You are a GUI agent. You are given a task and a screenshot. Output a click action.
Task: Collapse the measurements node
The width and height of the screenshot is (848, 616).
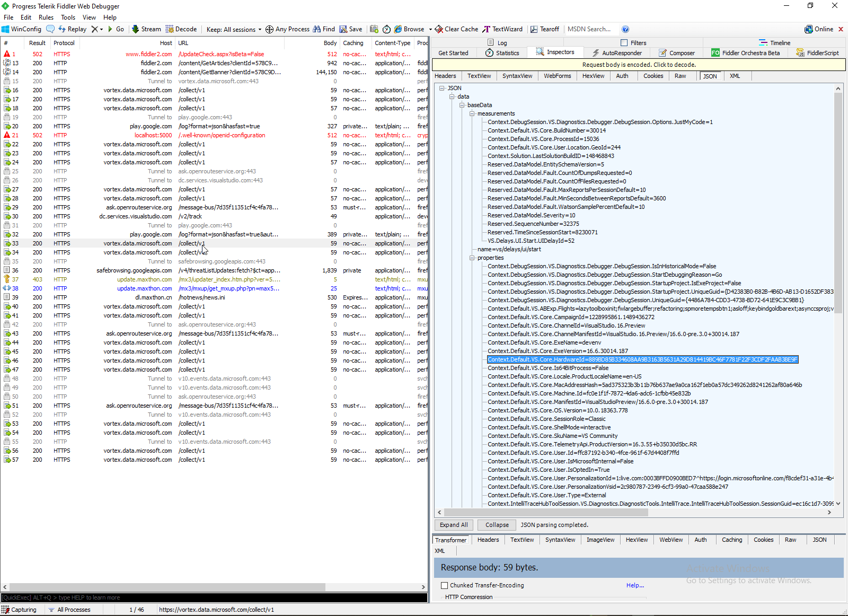coord(472,113)
